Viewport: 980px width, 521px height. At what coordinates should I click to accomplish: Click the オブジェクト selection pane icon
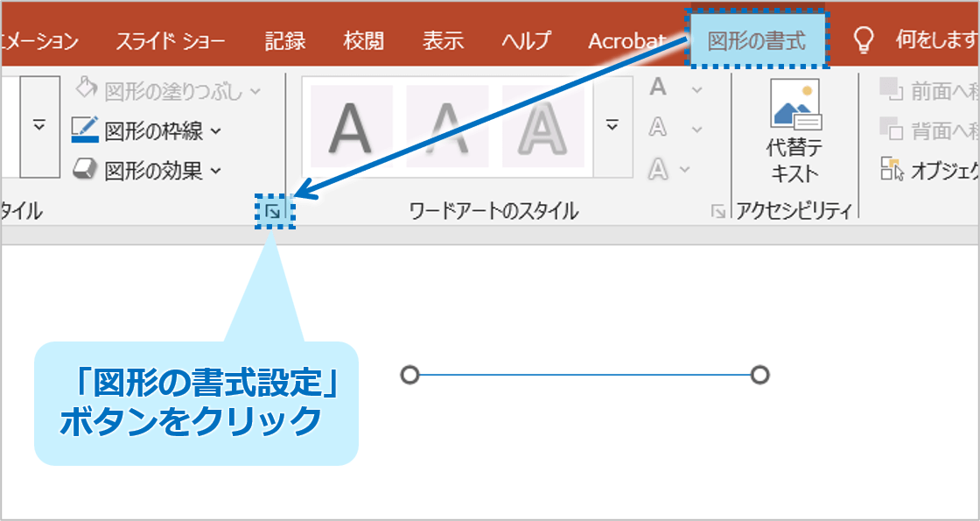click(892, 170)
